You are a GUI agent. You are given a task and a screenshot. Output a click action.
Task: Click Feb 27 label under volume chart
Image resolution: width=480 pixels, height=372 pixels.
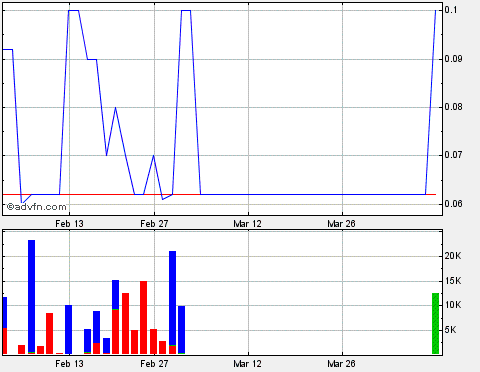coord(154,364)
